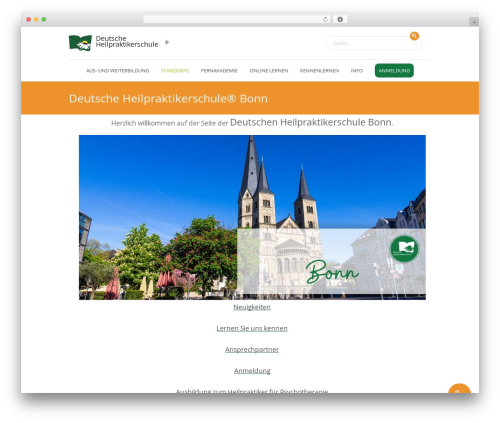This screenshot has height=423, width=500.
Task: Open the Kennenlernen menu item
Action: pyautogui.click(x=319, y=71)
